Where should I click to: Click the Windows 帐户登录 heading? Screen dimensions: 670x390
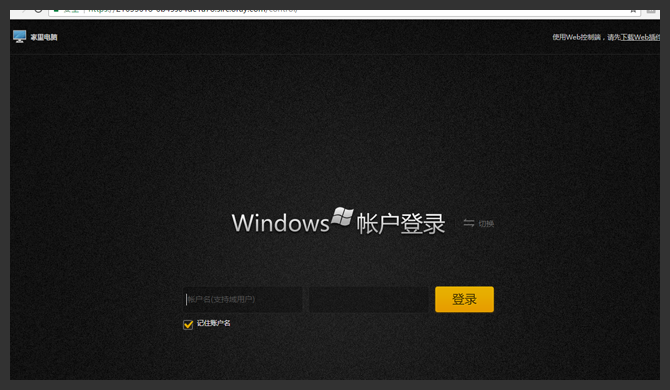[x=338, y=222]
